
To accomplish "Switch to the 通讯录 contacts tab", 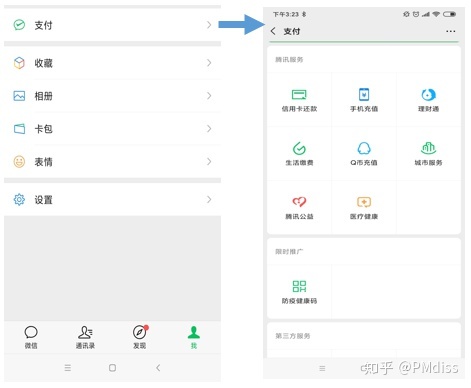I will [85, 337].
